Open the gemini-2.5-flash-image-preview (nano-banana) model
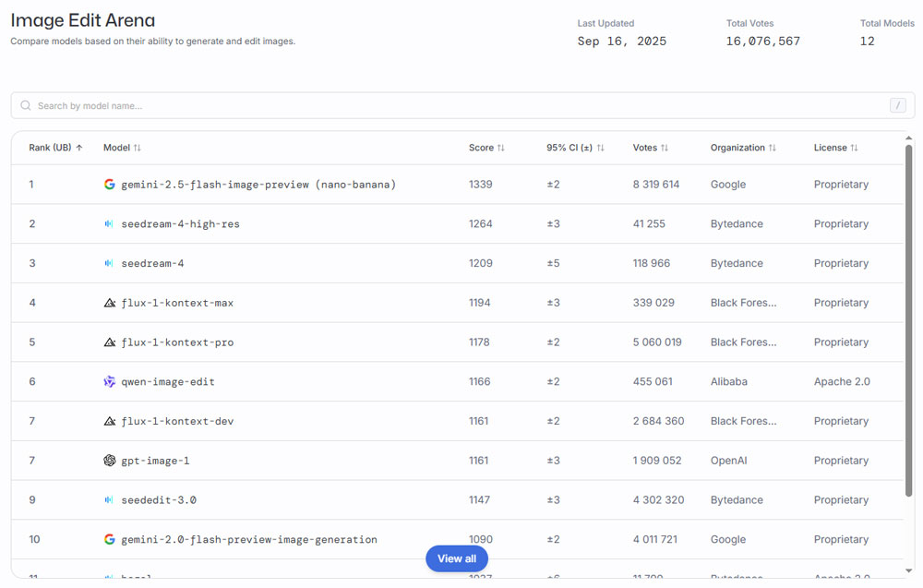The width and height of the screenshot is (923, 588). coord(258,185)
